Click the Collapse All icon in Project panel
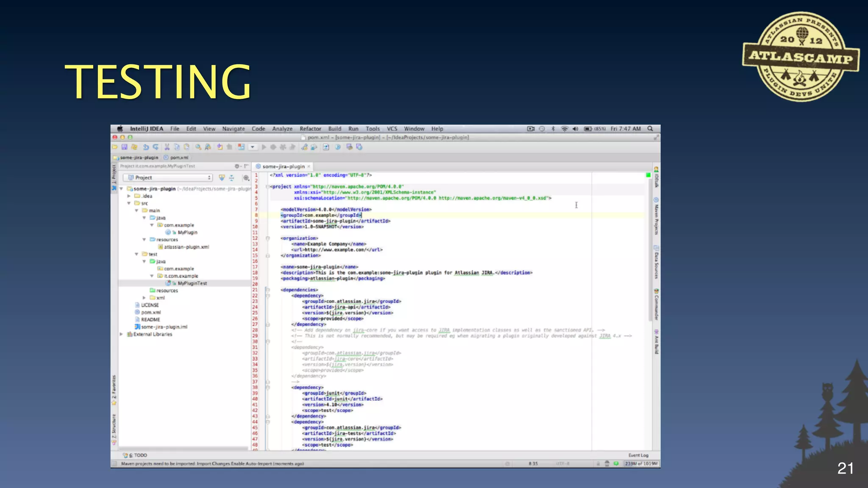 [x=231, y=178]
